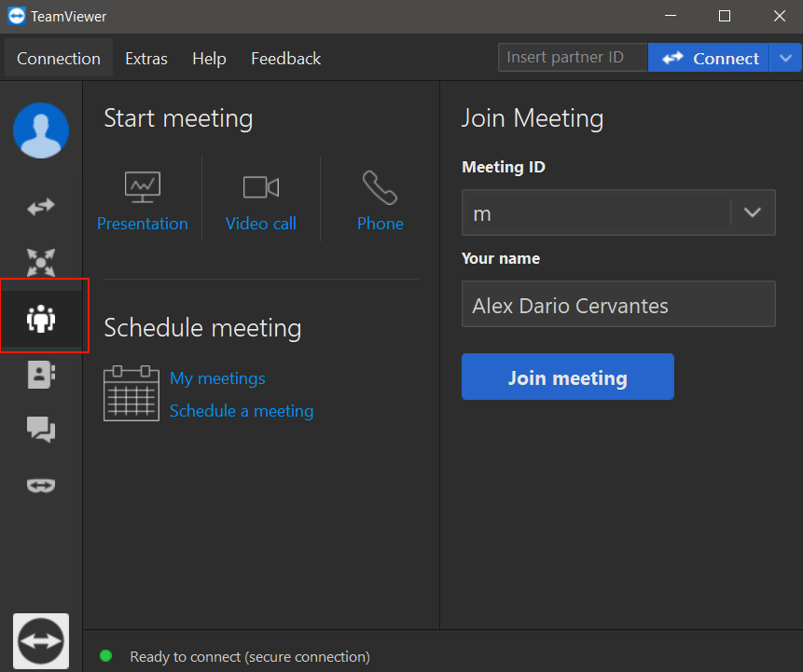Open the Chat sidebar icon
The image size is (803, 672).
point(41,430)
